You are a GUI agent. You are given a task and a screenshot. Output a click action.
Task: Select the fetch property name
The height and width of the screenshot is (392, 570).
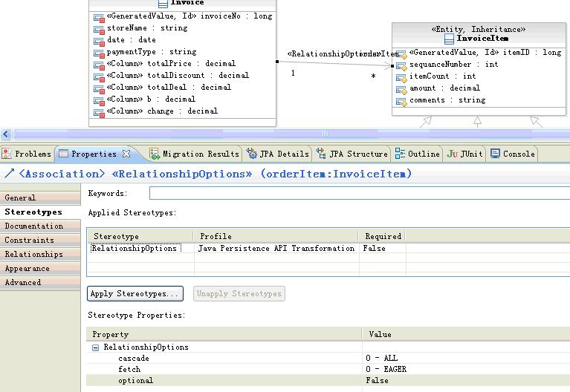tap(129, 370)
